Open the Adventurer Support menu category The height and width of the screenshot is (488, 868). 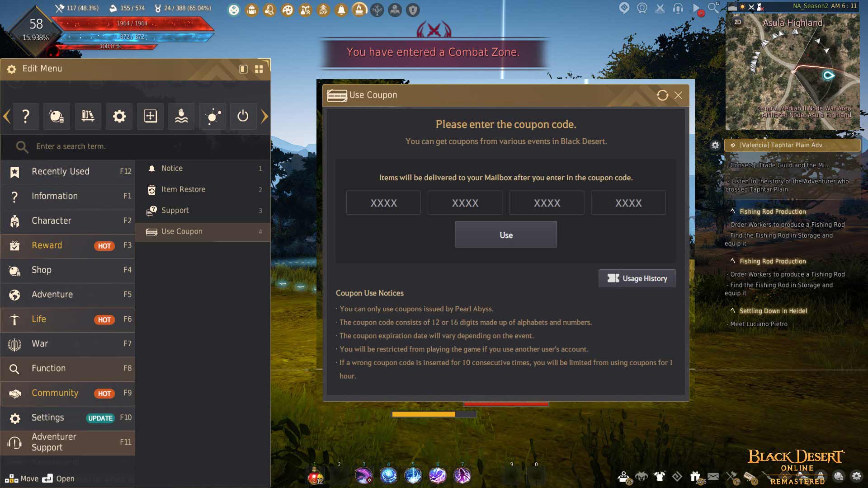pyautogui.click(x=68, y=442)
